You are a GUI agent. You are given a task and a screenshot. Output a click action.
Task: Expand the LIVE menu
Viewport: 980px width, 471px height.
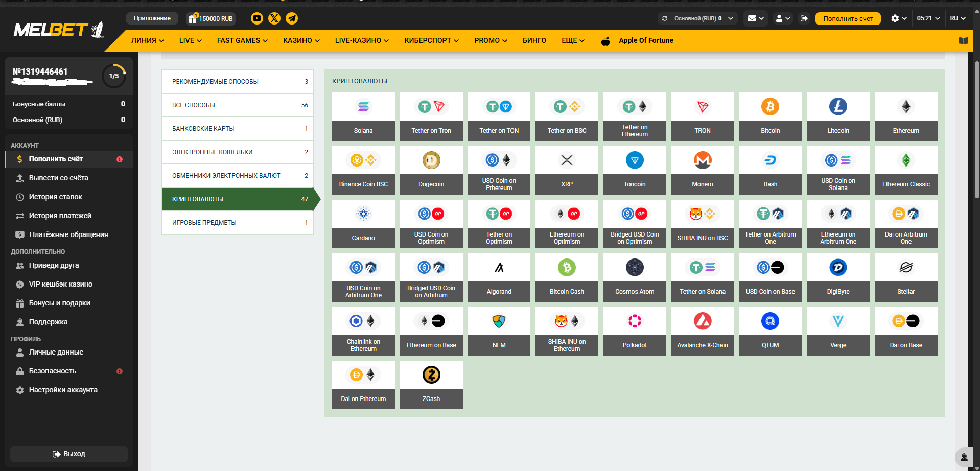191,40
